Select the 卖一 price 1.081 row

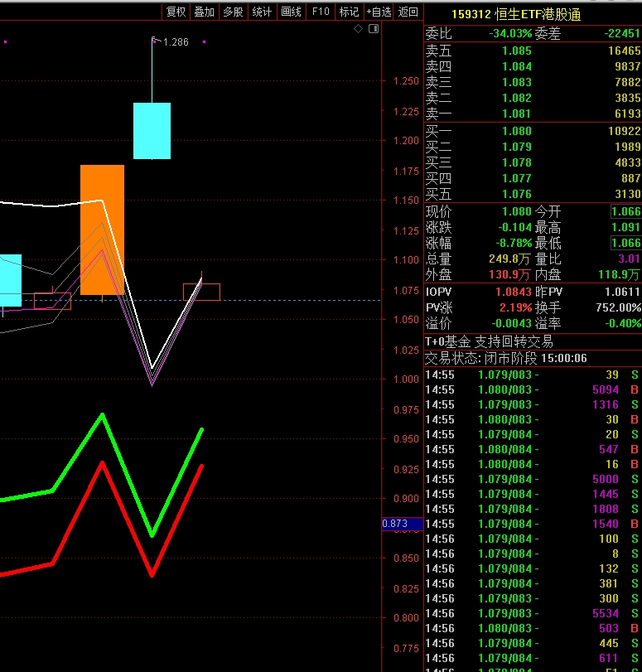[533, 114]
